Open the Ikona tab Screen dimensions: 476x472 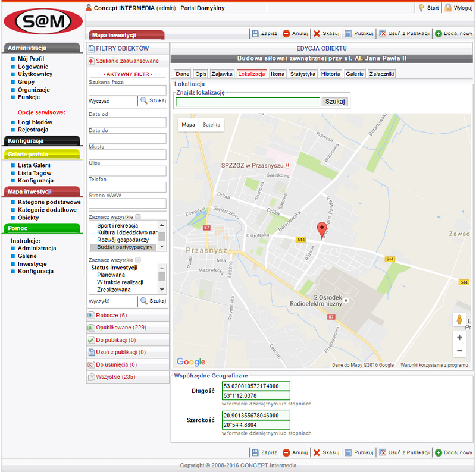[x=277, y=74]
